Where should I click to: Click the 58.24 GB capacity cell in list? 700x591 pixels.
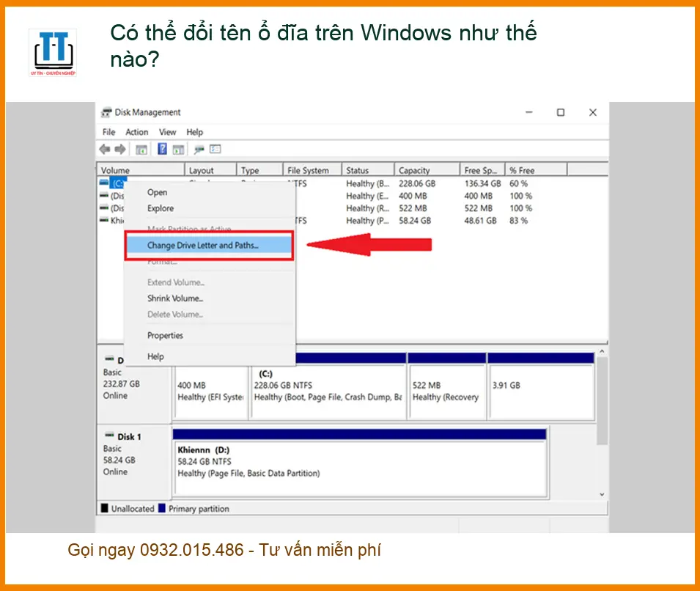415,221
